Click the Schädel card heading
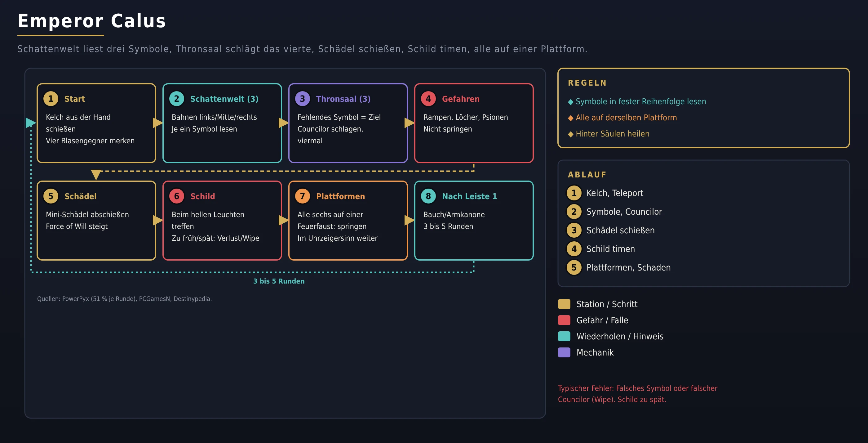 coord(81,196)
